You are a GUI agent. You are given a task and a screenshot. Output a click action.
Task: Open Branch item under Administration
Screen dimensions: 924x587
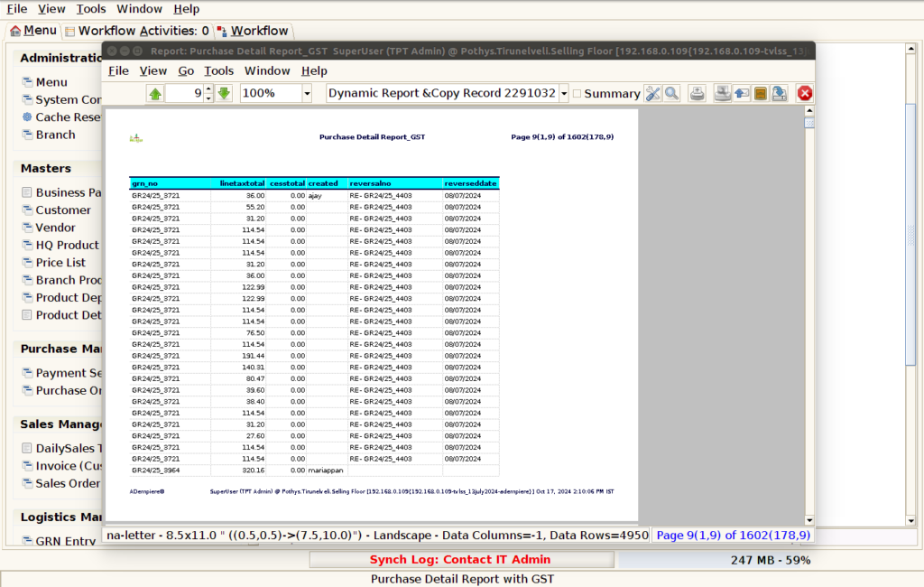(x=55, y=135)
